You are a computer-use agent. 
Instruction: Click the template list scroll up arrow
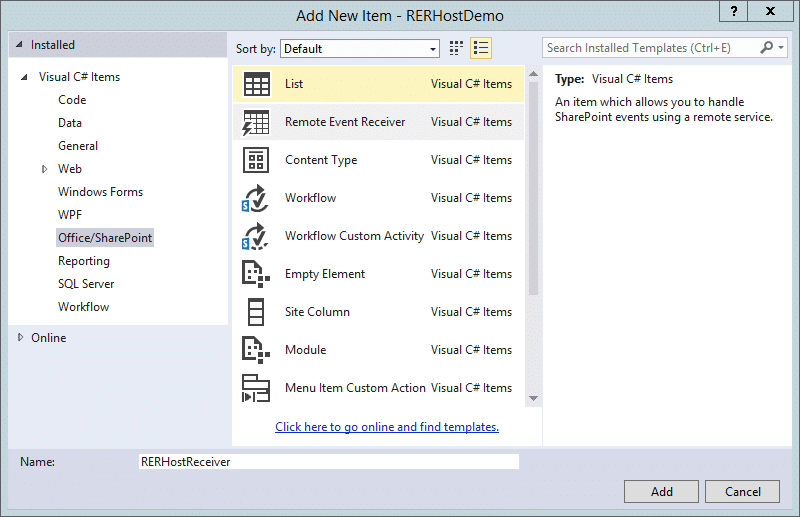533,74
